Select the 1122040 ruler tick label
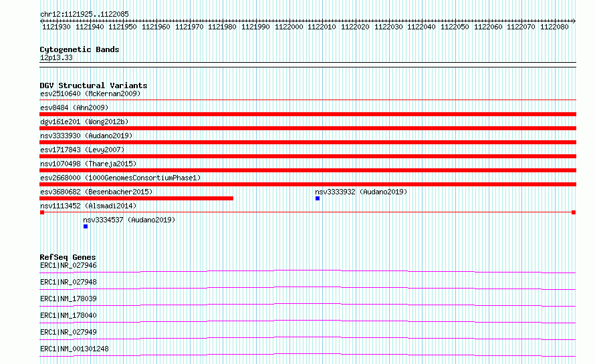This screenshot has height=364, width=595. coord(421,27)
